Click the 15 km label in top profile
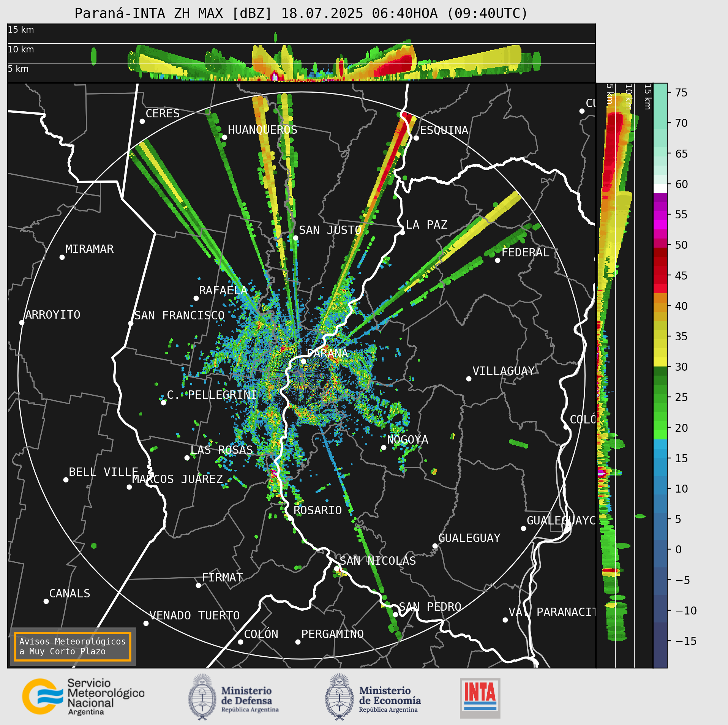 (21, 30)
